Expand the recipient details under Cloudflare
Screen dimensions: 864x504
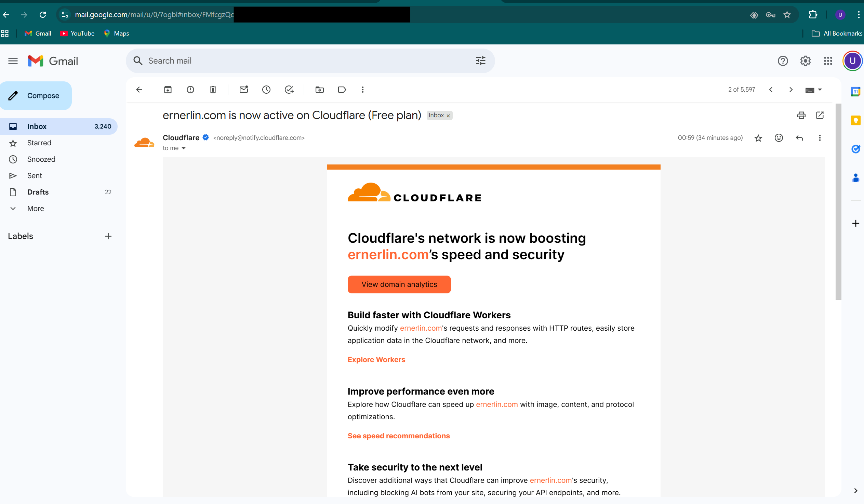(x=183, y=148)
